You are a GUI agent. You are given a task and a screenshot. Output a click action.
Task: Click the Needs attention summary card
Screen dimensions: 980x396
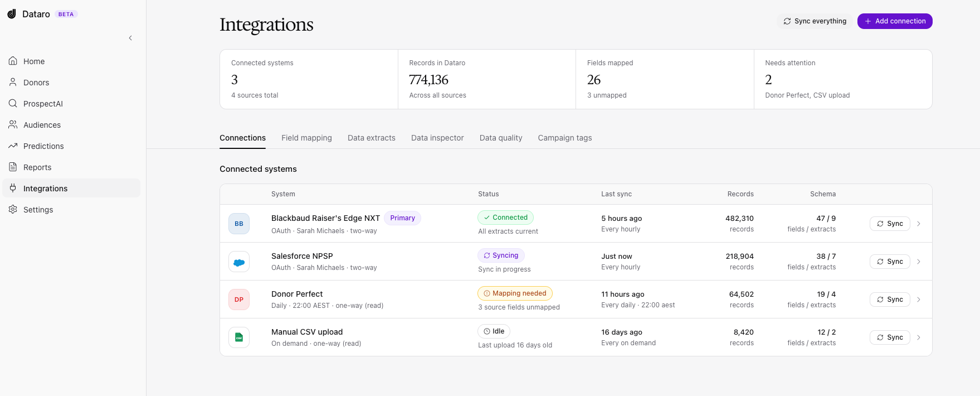[x=843, y=79]
